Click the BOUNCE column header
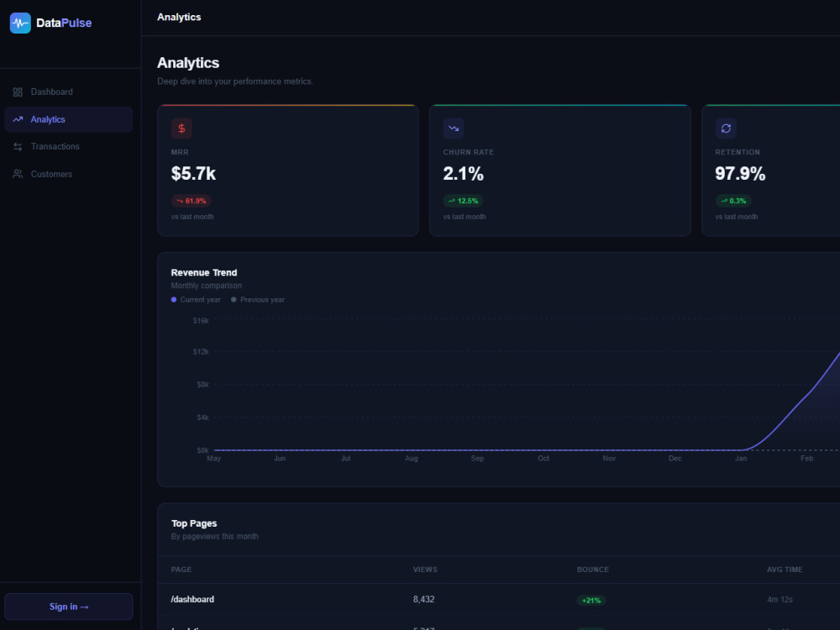Screen dimensions: 840x630 (592, 570)
